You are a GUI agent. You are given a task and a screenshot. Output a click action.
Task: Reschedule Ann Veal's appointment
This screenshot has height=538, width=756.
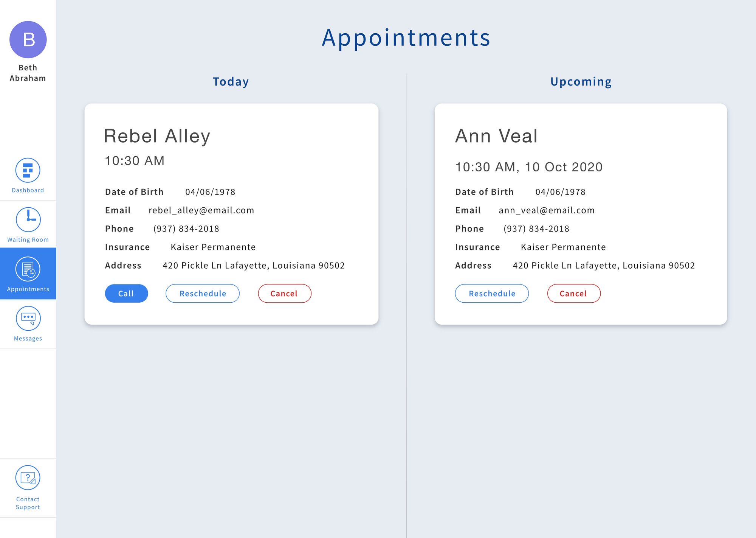(492, 294)
